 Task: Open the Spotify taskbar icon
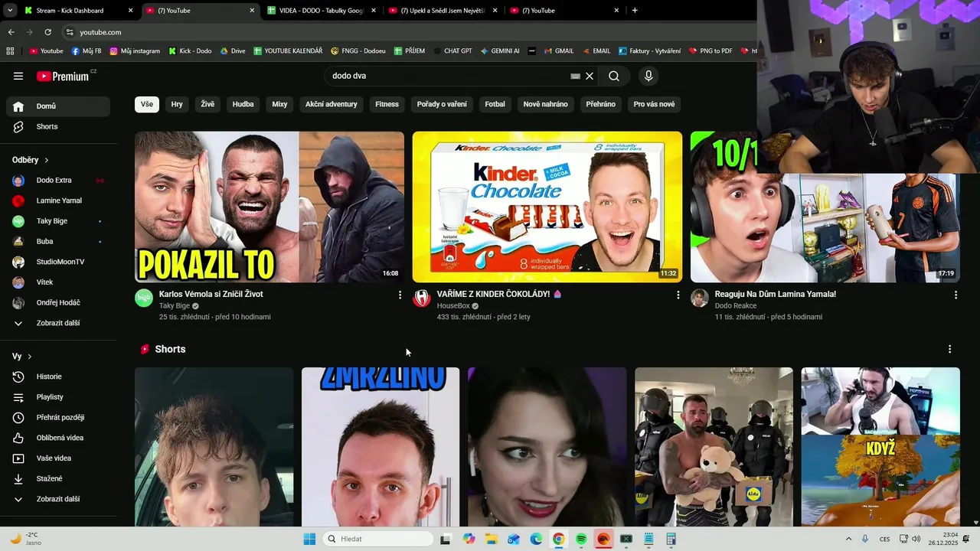581,539
